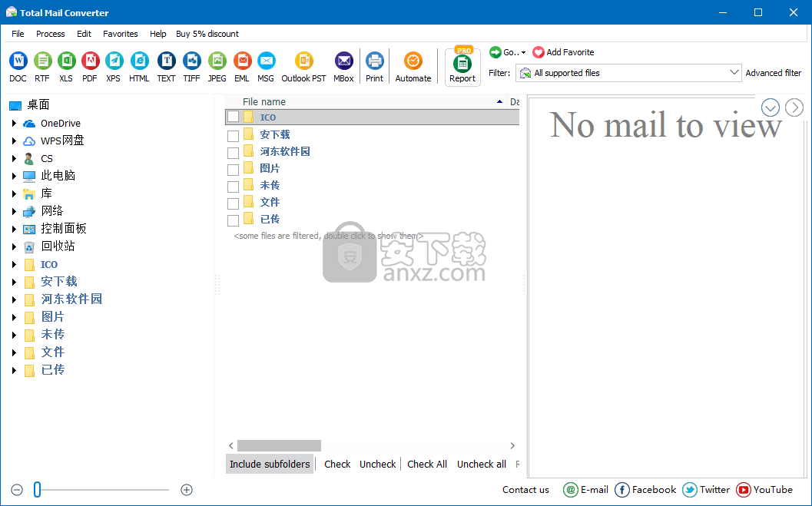The height and width of the screenshot is (506, 812).
Task: Expand the WPS网盘 tree node
Action: 14,141
